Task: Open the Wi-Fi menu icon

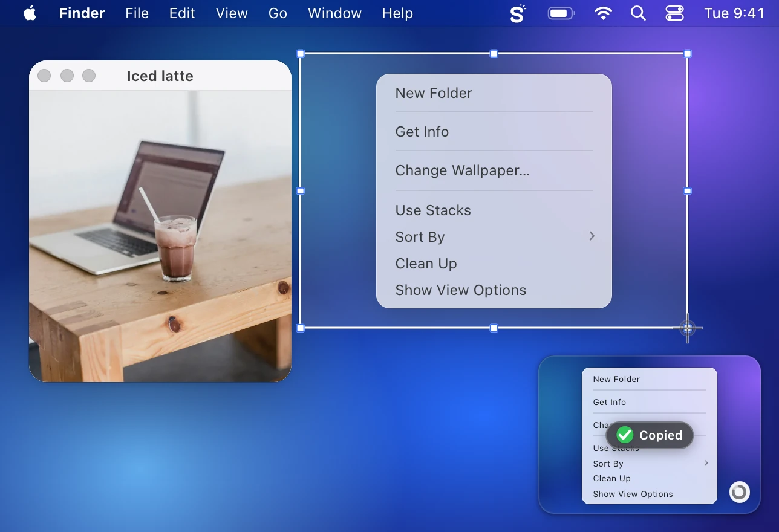Action: tap(603, 13)
